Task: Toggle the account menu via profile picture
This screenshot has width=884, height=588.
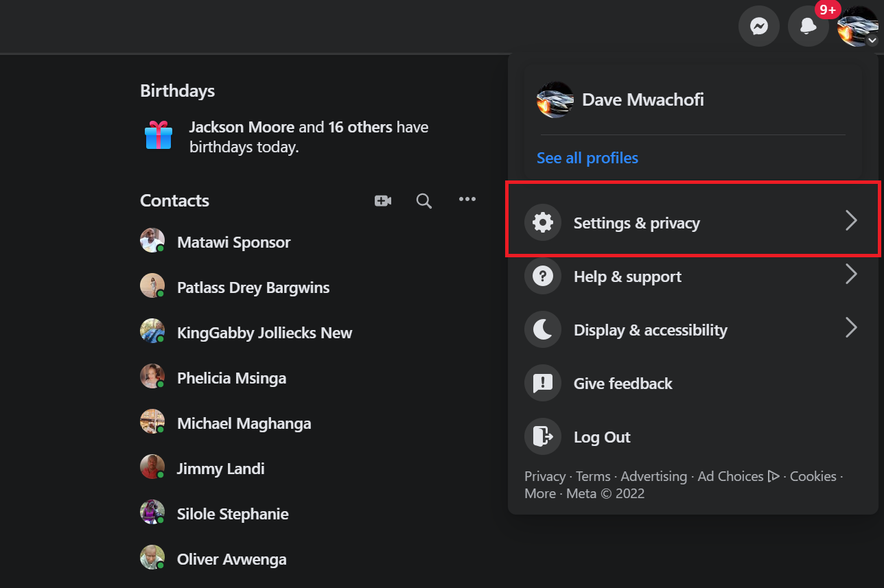Action: tap(858, 26)
